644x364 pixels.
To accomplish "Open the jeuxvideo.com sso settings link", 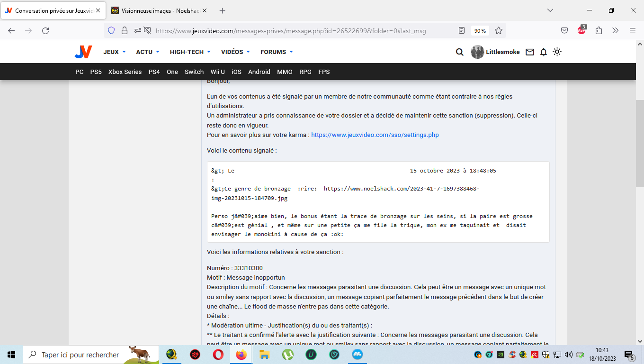I will (x=375, y=135).
